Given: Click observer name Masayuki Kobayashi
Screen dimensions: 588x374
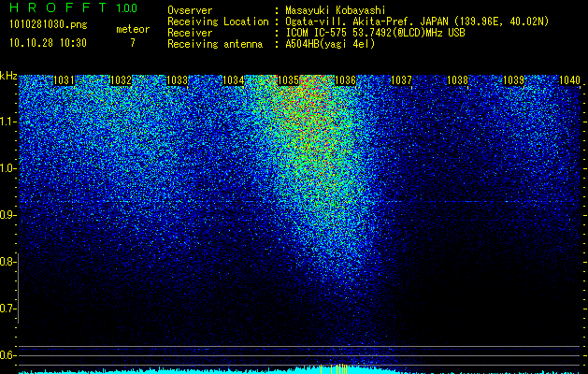Looking at the screenshot, I should pos(336,10).
